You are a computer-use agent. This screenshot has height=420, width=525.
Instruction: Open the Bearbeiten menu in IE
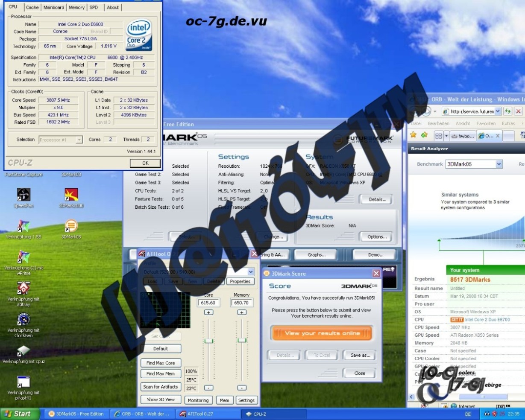tap(438, 123)
